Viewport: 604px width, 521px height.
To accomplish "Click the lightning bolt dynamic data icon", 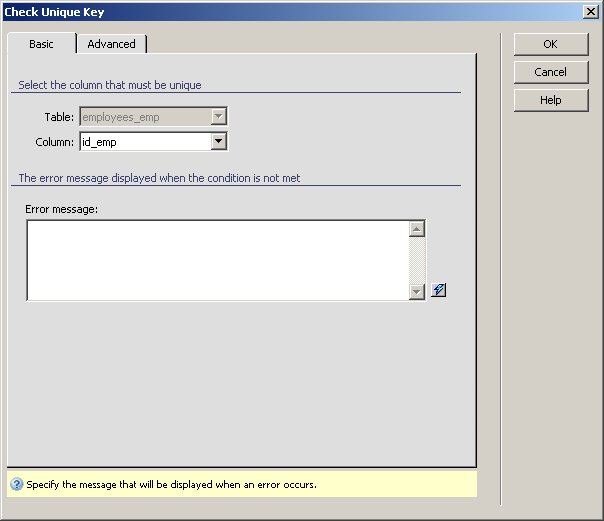I will point(439,291).
